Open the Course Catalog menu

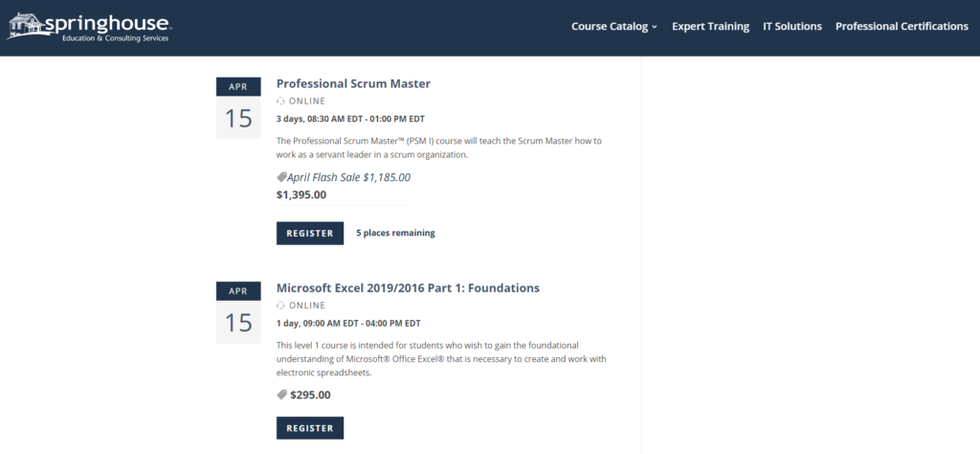[x=614, y=26]
